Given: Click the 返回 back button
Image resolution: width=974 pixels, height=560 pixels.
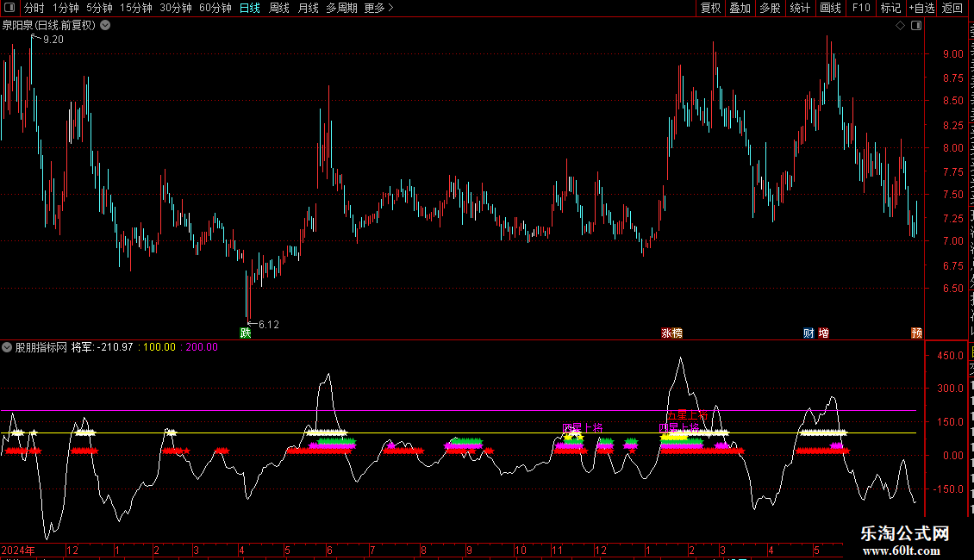Looking at the screenshot, I should pyautogui.click(x=952, y=8).
